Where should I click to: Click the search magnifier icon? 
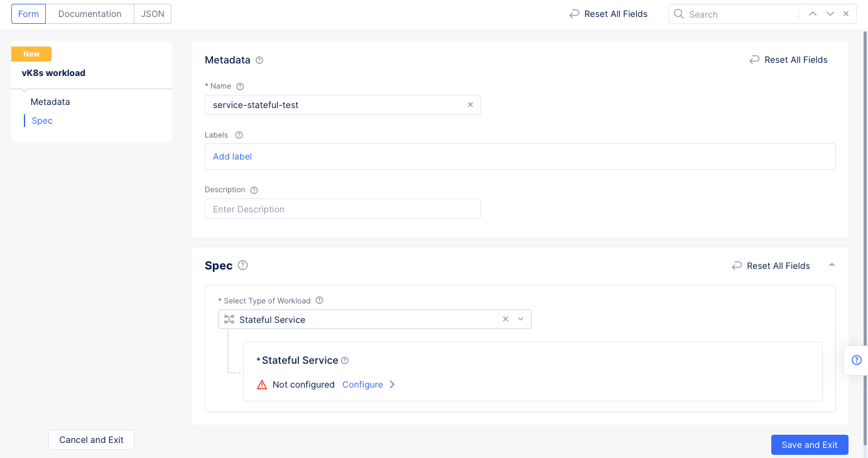[679, 13]
